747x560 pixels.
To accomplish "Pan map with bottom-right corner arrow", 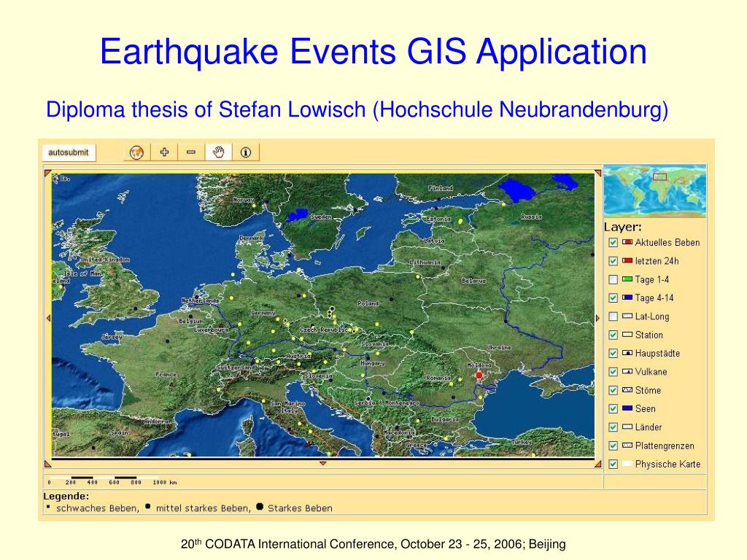I will tap(598, 463).
